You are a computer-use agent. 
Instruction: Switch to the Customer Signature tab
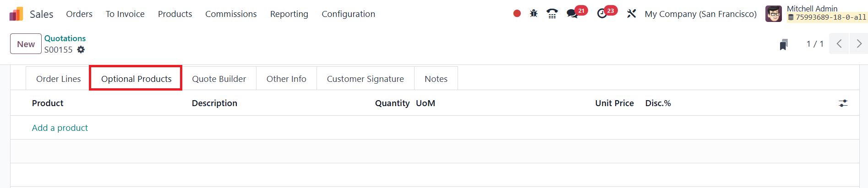(x=365, y=79)
